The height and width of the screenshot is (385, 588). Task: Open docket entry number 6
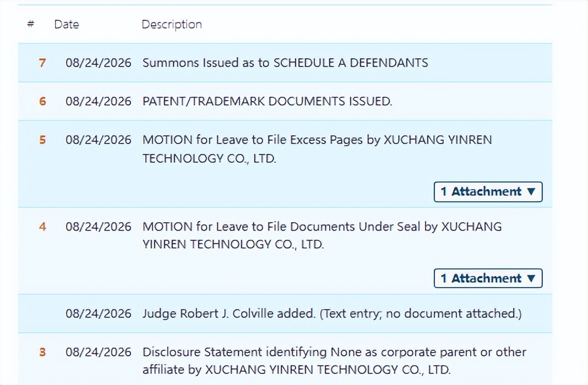pos(42,101)
